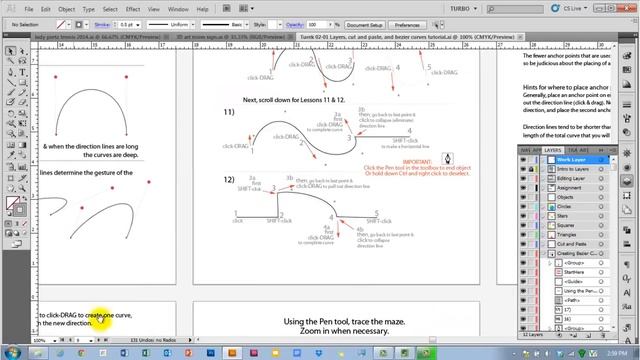
Task: Hide the Editing Layer
Action: coord(523,178)
